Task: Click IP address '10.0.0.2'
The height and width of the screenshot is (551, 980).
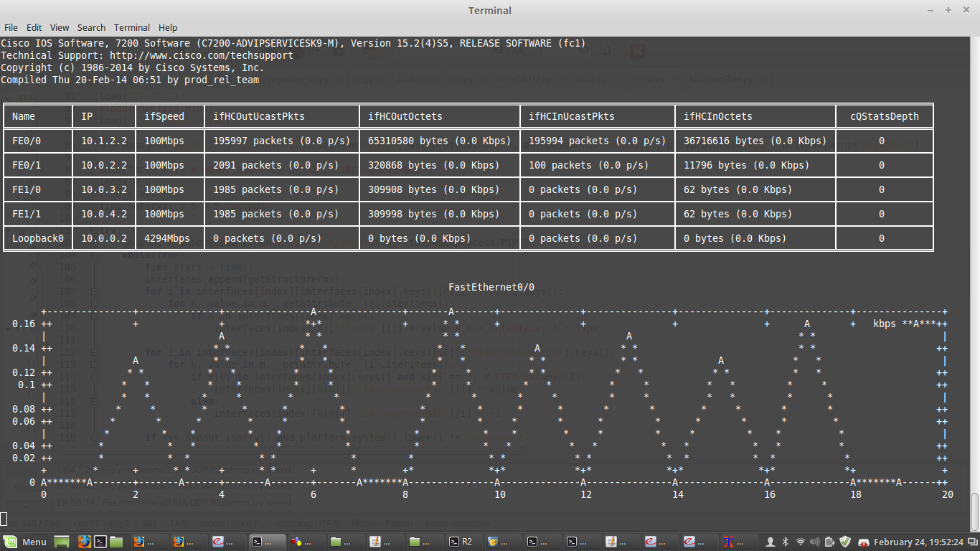Action: click(x=104, y=238)
